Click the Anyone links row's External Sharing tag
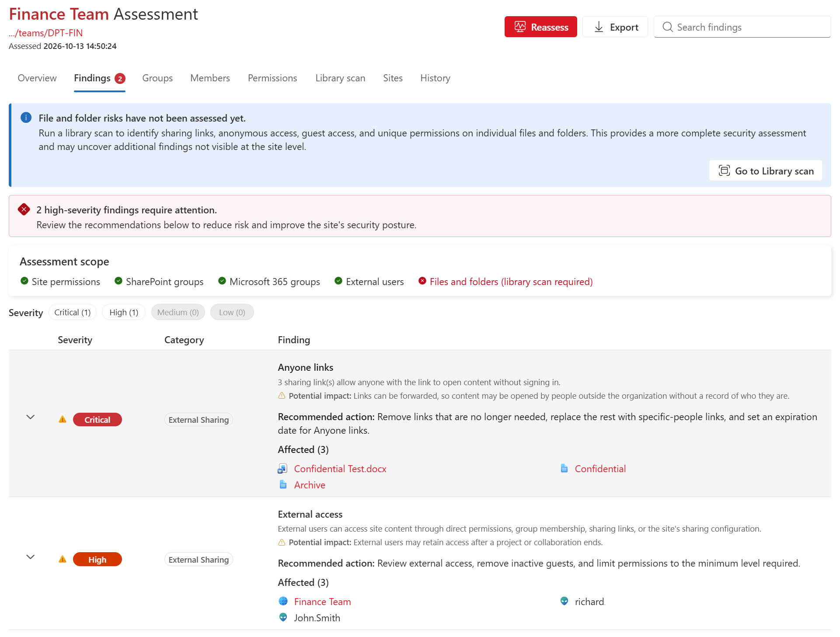The height and width of the screenshot is (637, 840). pyautogui.click(x=199, y=420)
